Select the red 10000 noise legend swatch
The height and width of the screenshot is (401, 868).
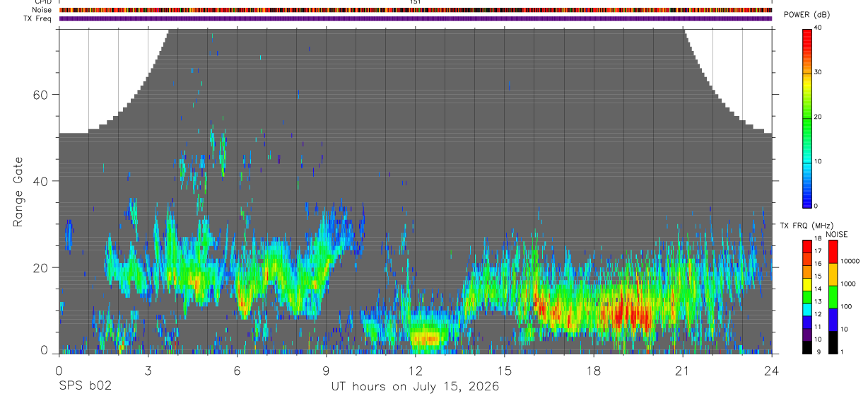click(832, 252)
